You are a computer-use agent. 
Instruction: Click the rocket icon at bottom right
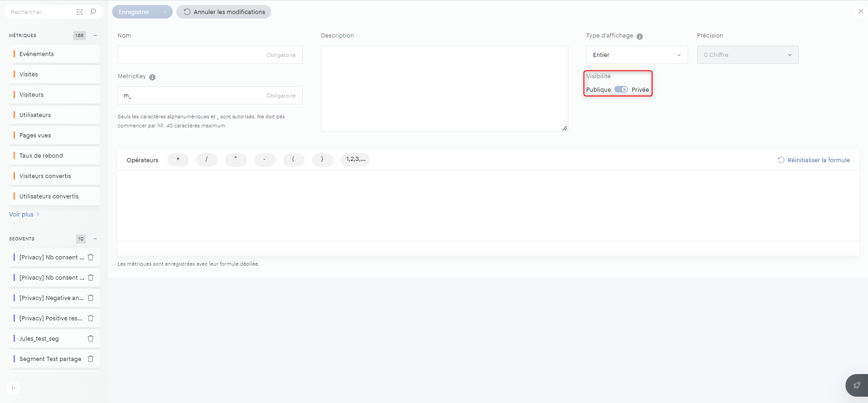click(x=856, y=385)
